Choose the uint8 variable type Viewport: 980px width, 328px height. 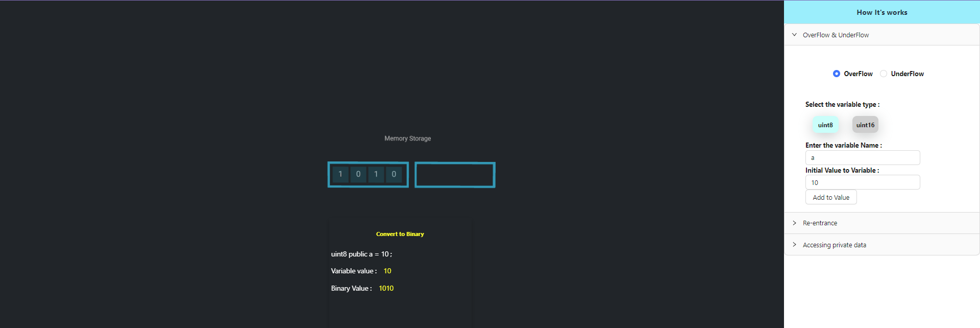[x=825, y=125]
